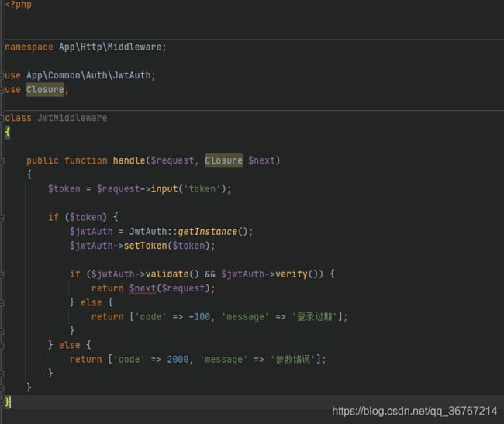The width and height of the screenshot is (504, 424).
Task: Click the '登录过期' message string
Action: point(314,317)
